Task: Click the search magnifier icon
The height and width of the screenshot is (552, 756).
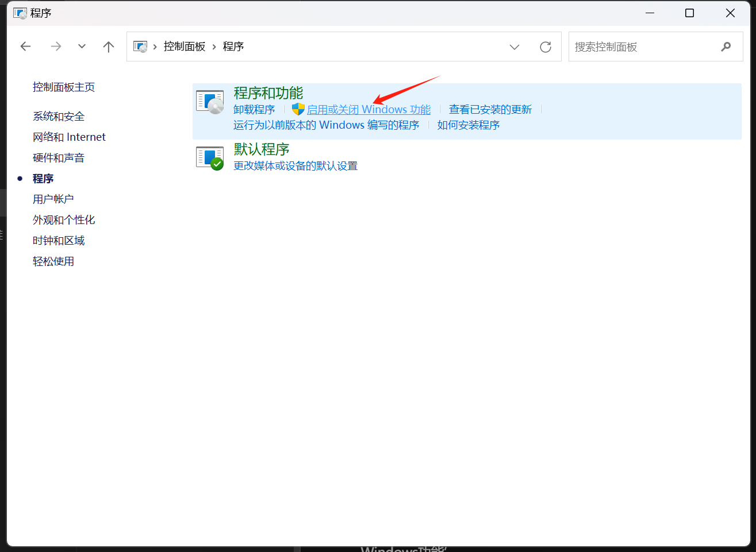Action: click(726, 47)
